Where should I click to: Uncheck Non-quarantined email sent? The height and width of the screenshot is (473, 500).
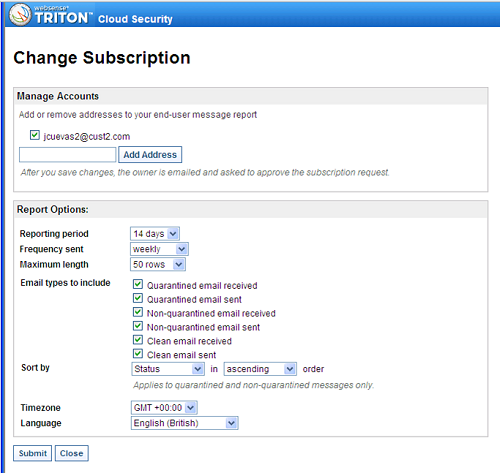click(x=138, y=326)
